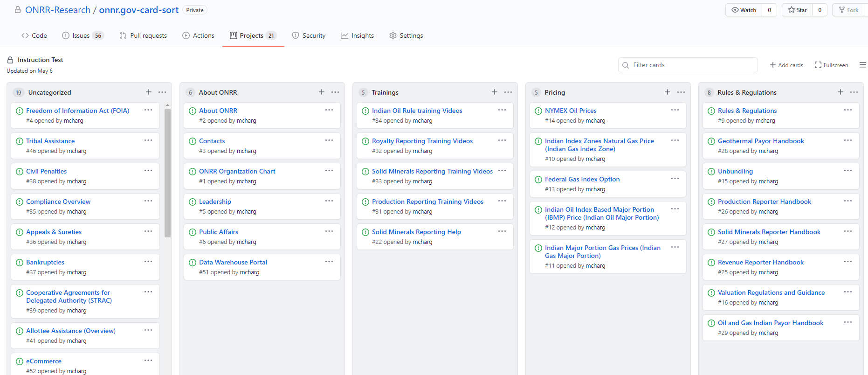Viewport: 868px width, 375px height.
Task: Expand the Pricing column ellipsis menu
Action: 681,92
